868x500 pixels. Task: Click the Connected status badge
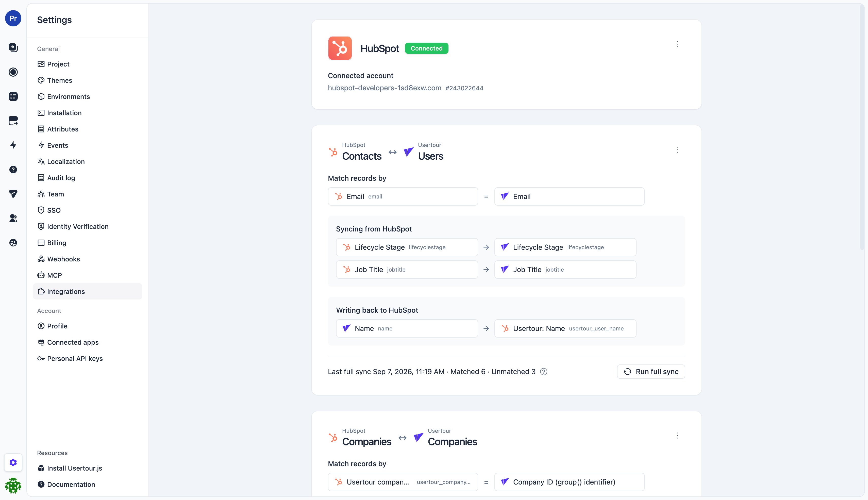click(426, 48)
